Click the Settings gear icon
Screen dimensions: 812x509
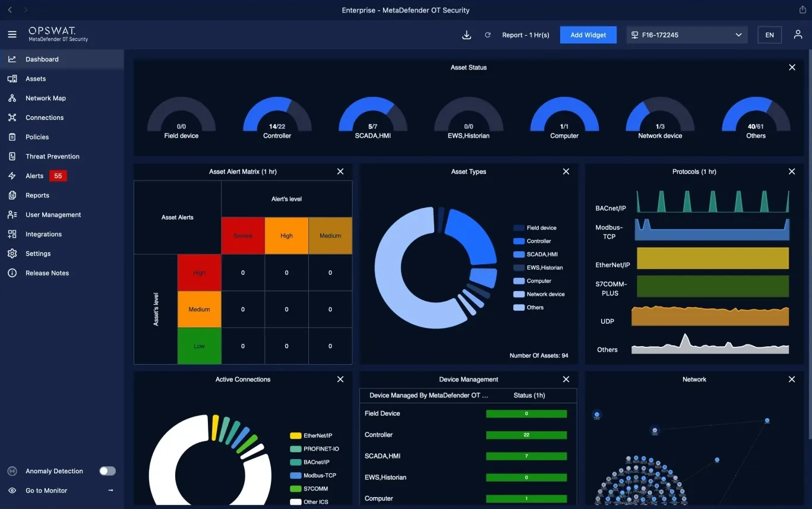(12, 254)
